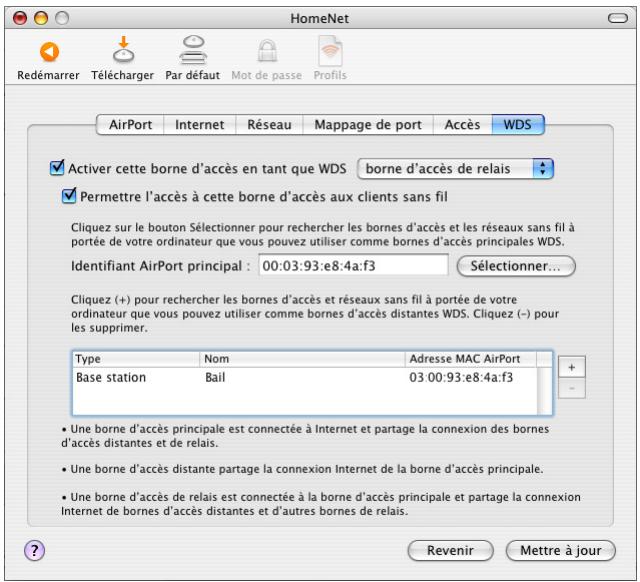Select the Base station row named Bail
This screenshot has width=640, height=582.
tap(305, 378)
